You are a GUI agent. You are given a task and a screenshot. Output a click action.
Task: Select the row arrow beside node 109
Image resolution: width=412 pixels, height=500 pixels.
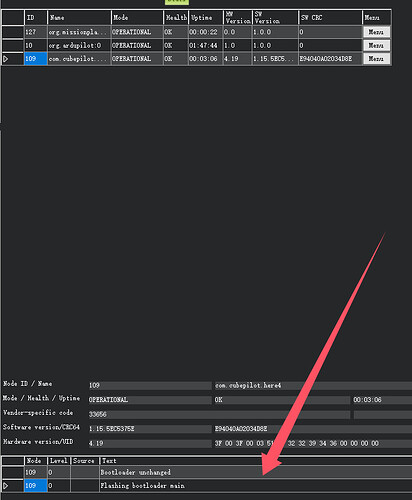(12, 59)
